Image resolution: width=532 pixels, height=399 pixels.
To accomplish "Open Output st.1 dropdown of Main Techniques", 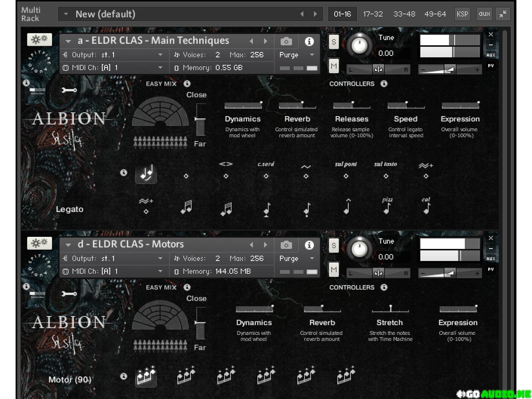I will pyautogui.click(x=160, y=55).
